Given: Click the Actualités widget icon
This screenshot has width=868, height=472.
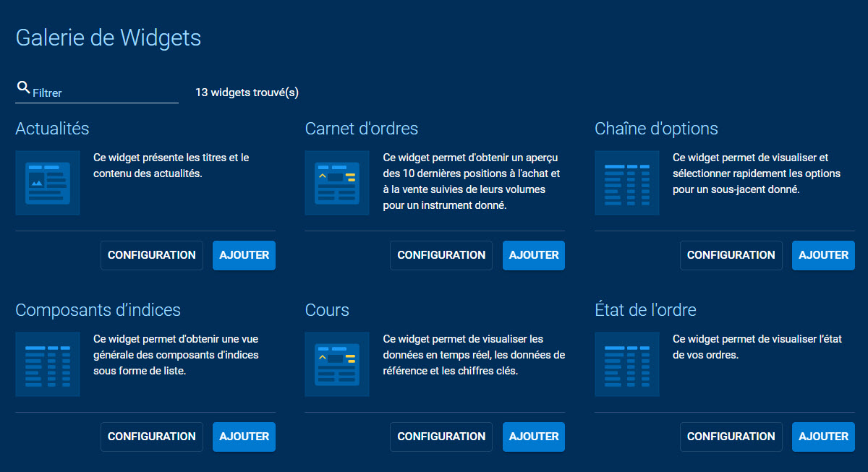Looking at the screenshot, I should pyautogui.click(x=48, y=183).
